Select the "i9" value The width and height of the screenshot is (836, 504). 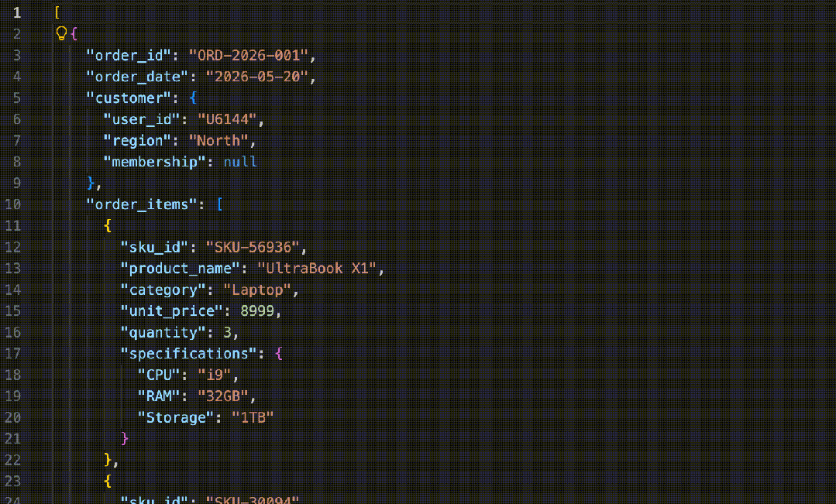(215, 375)
